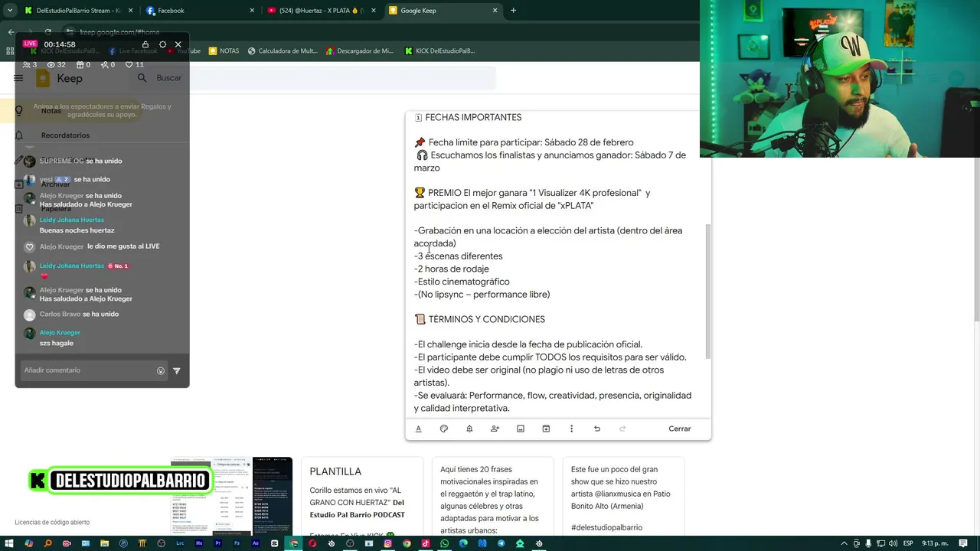Screen dimensions: 980x551
Task: Click the browser back arrow
Action: (x=11, y=32)
